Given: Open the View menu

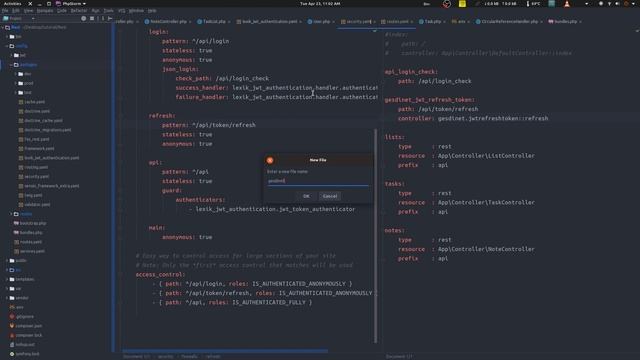Looking at the screenshot, I should click(x=28, y=11).
